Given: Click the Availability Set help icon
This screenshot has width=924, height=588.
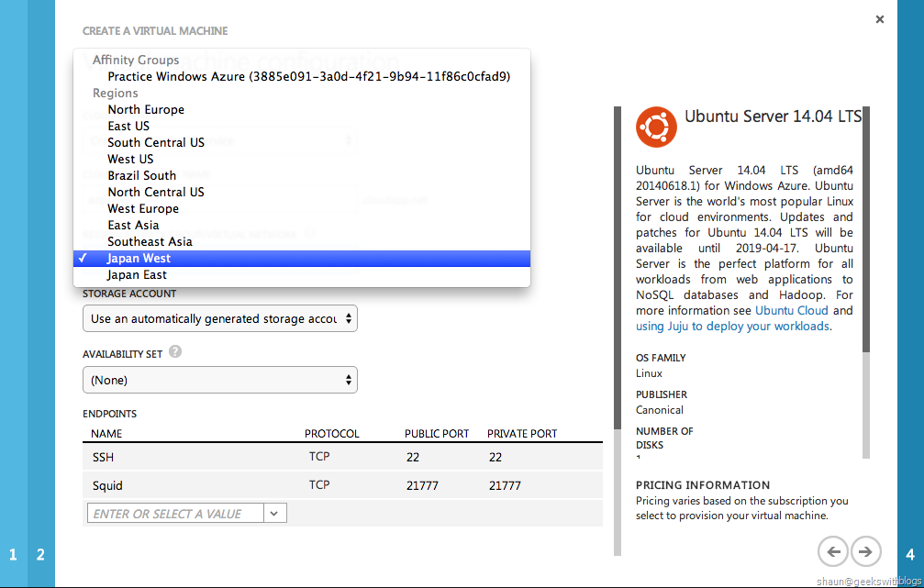Looking at the screenshot, I should (x=175, y=352).
